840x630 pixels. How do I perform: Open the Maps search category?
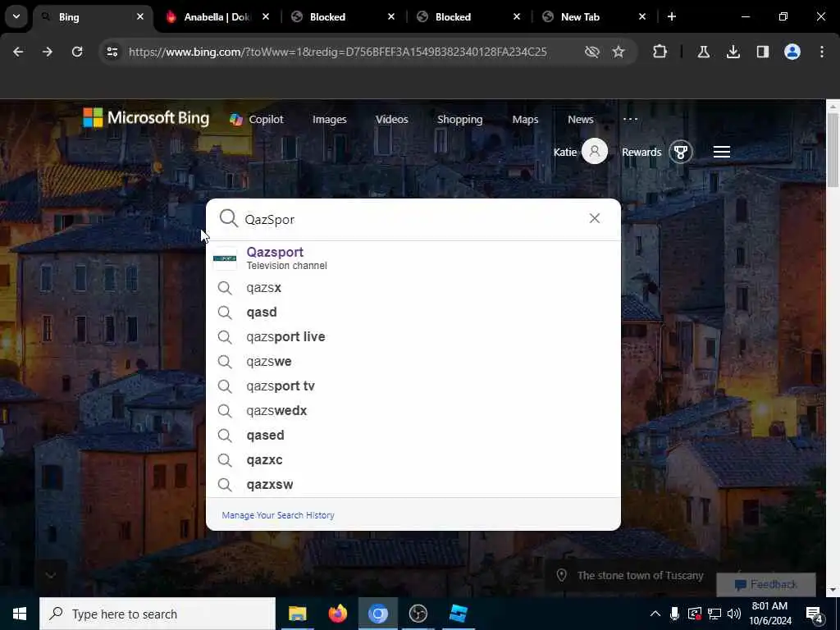[x=525, y=120]
